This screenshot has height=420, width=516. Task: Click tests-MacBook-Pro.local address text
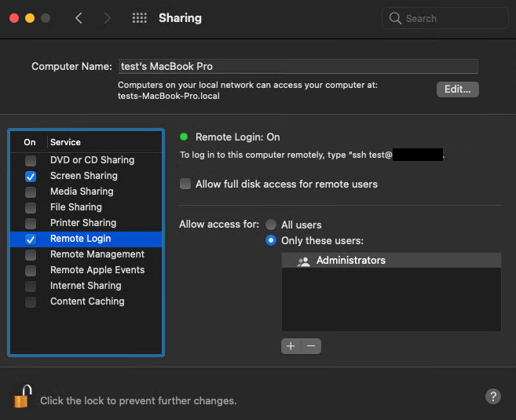point(169,96)
